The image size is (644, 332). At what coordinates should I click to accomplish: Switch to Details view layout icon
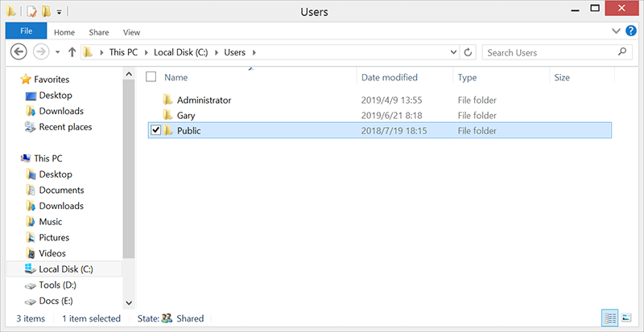[x=610, y=318]
